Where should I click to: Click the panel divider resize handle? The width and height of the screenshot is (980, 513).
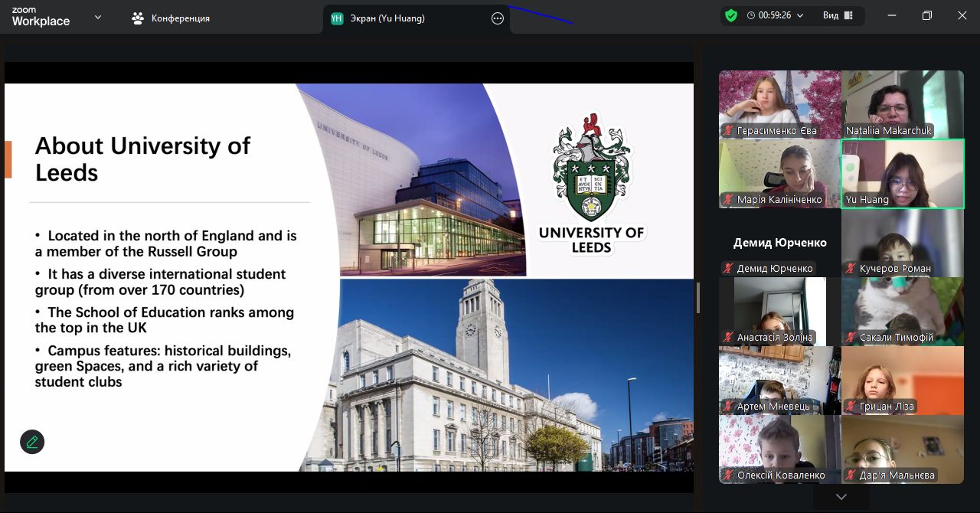click(x=697, y=297)
